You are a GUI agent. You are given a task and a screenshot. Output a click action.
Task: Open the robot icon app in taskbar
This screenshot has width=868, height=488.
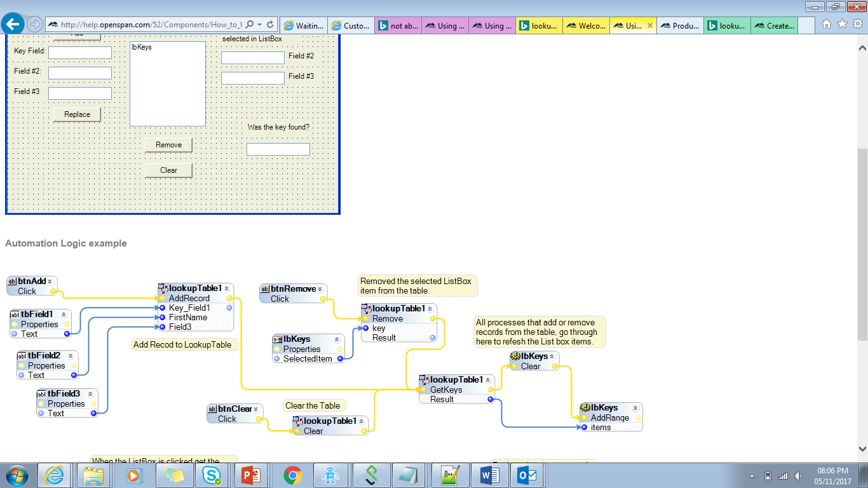click(331, 475)
